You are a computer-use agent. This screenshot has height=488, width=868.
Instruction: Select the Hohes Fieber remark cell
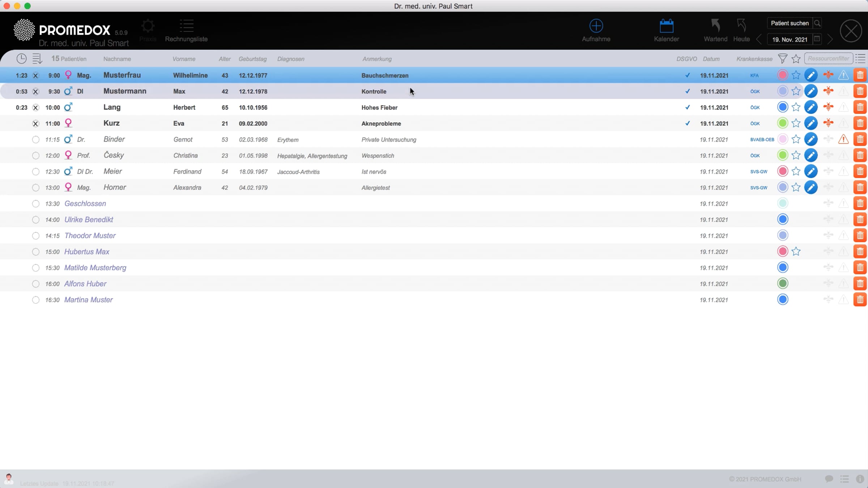[379, 108]
